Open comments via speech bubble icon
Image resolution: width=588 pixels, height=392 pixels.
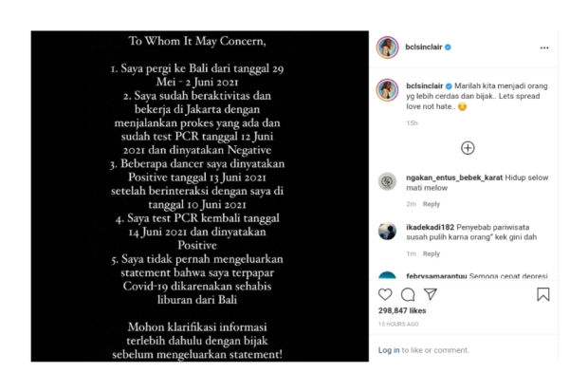(x=408, y=295)
